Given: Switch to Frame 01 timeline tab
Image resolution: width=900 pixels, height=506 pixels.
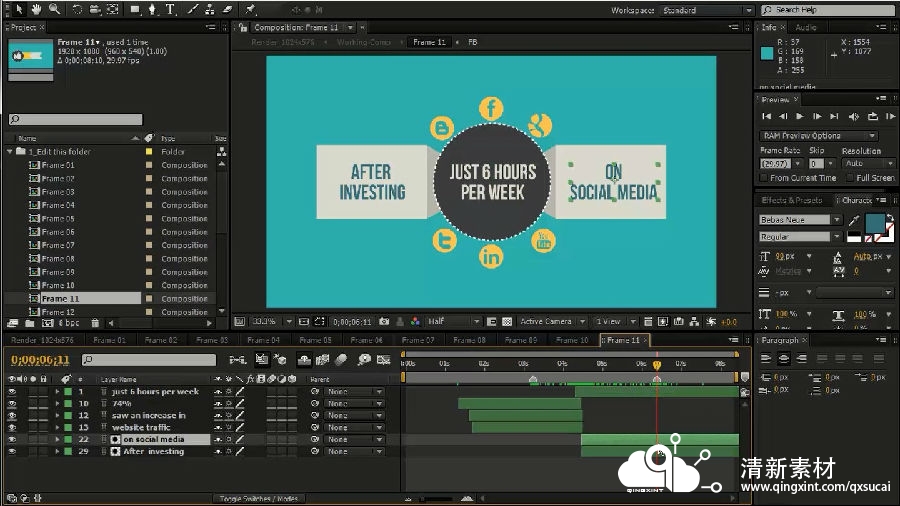Looking at the screenshot, I should [x=109, y=340].
